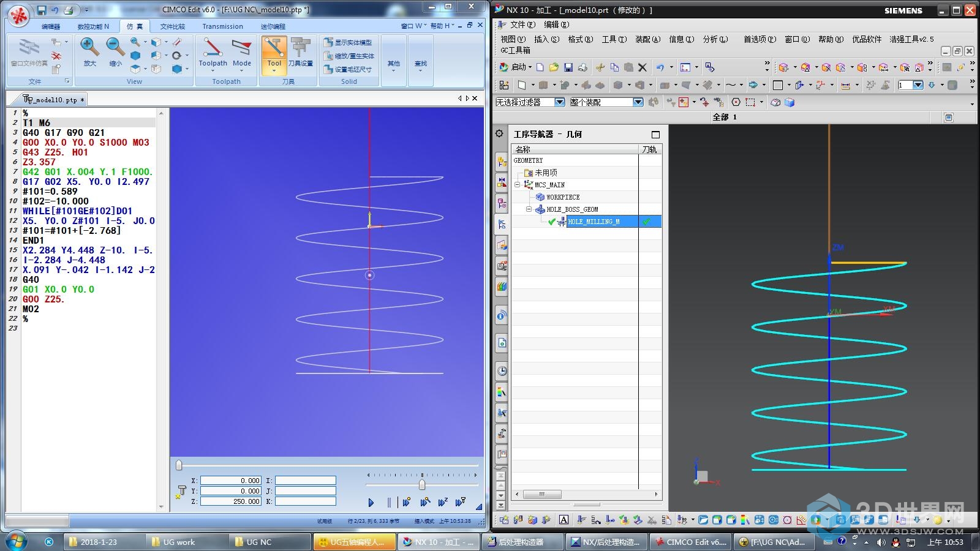This screenshot has height=551, width=980.
Task: Open the 查找 ribbon dropdown
Action: 421,59
